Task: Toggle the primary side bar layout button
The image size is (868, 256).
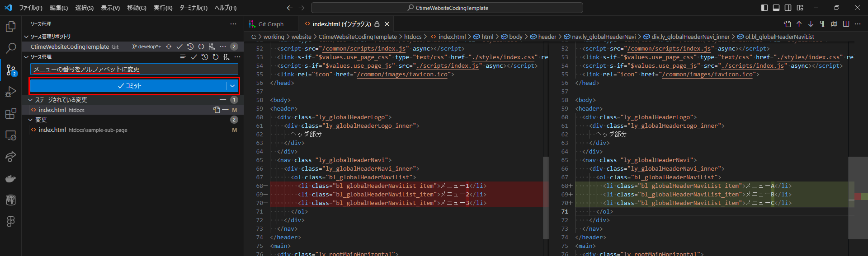Action: click(x=764, y=8)
